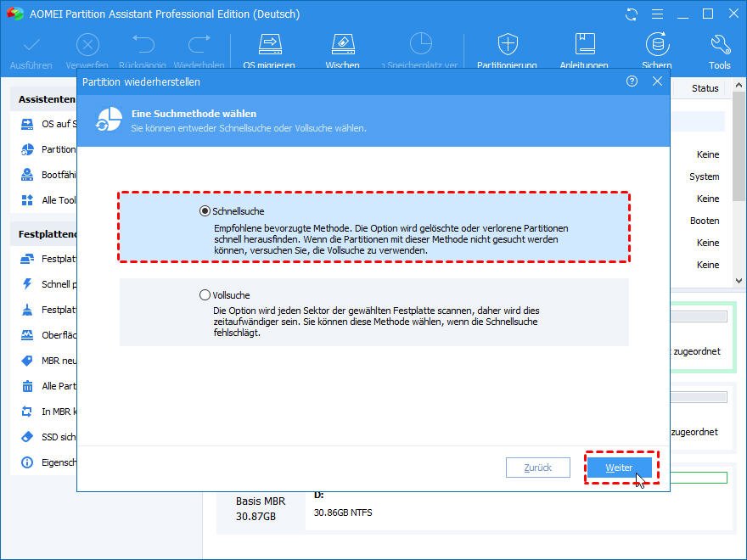Select Oberflächentest sidebar item

48,335
